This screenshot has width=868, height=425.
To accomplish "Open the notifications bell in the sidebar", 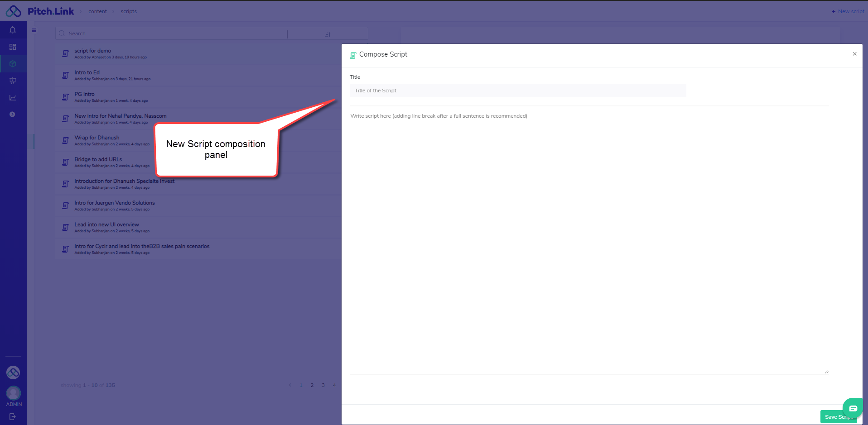I will tap(13, 30).
